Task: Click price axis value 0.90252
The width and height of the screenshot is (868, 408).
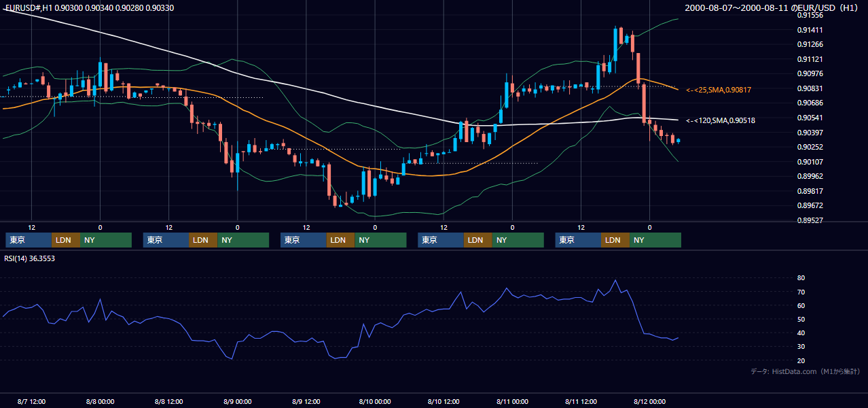Action: click(x=810, y=147)
